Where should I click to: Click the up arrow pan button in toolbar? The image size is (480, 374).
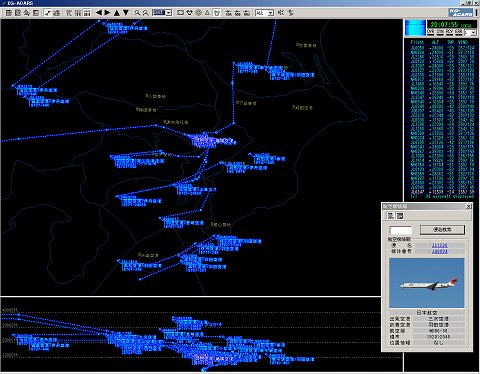click(117, 13)
